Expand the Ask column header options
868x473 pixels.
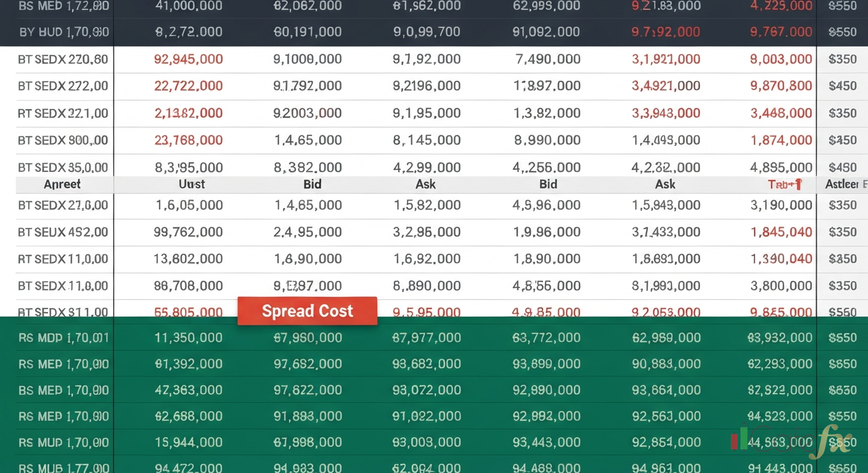pos(425,184)
